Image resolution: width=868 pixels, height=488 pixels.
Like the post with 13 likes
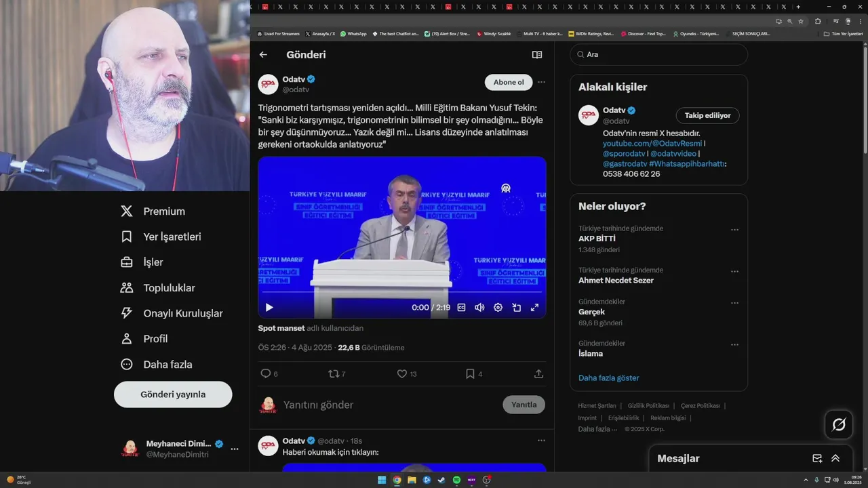(402, 373)
